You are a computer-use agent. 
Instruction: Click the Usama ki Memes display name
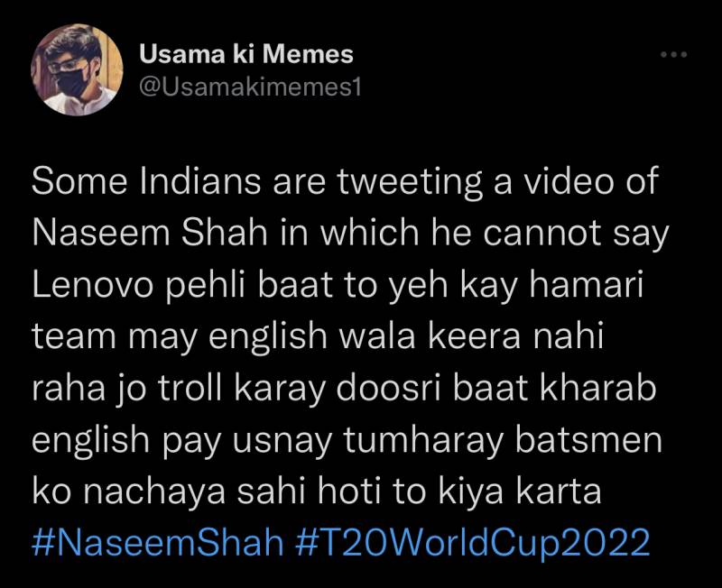(246, 54)
